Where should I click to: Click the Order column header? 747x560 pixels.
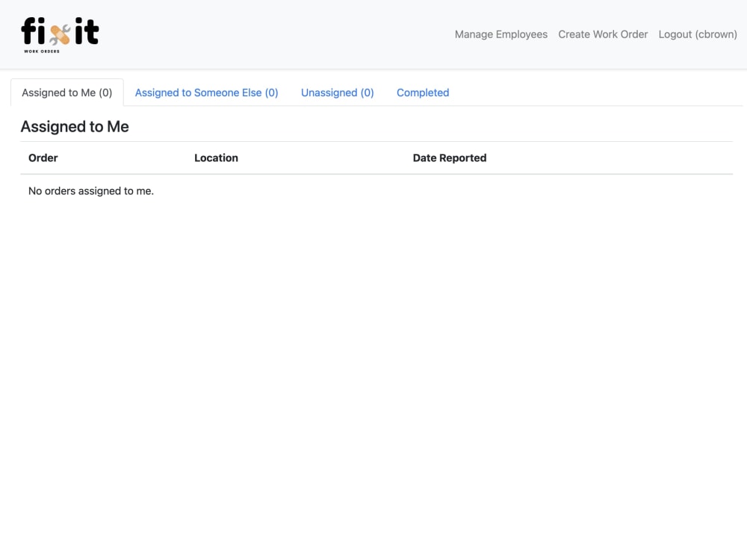tap(43, 158)
